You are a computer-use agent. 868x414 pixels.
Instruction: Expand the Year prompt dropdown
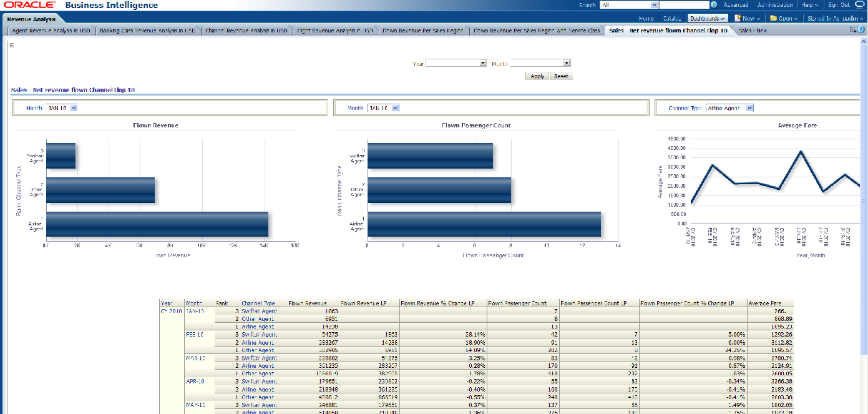tap(483, 63)
